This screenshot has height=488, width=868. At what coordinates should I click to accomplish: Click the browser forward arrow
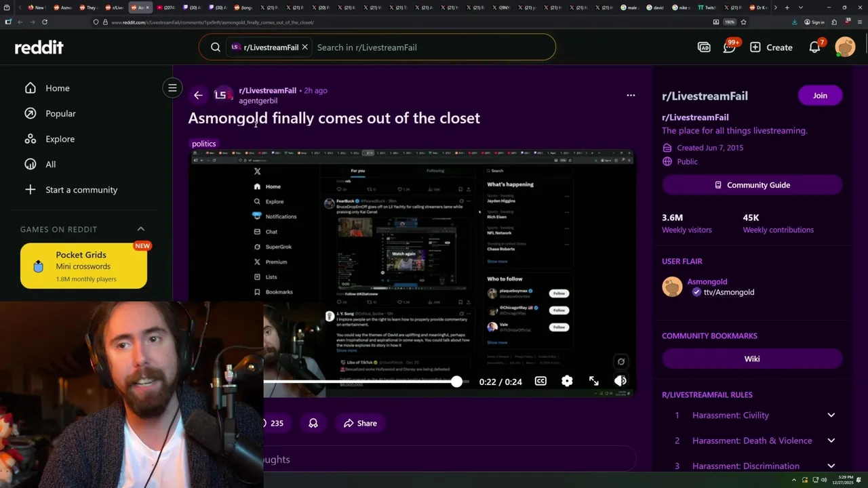(x=32, y=22)
